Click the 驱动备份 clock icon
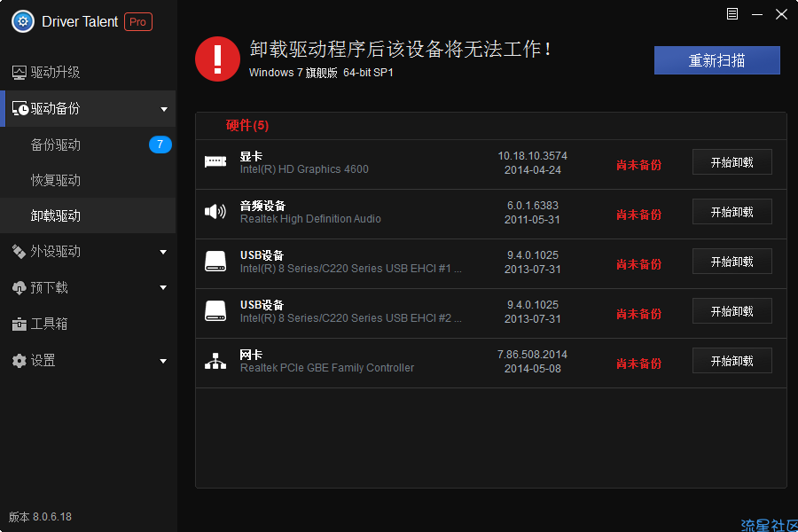The height and width of the screenshot is (532, 798). [20, 108]
